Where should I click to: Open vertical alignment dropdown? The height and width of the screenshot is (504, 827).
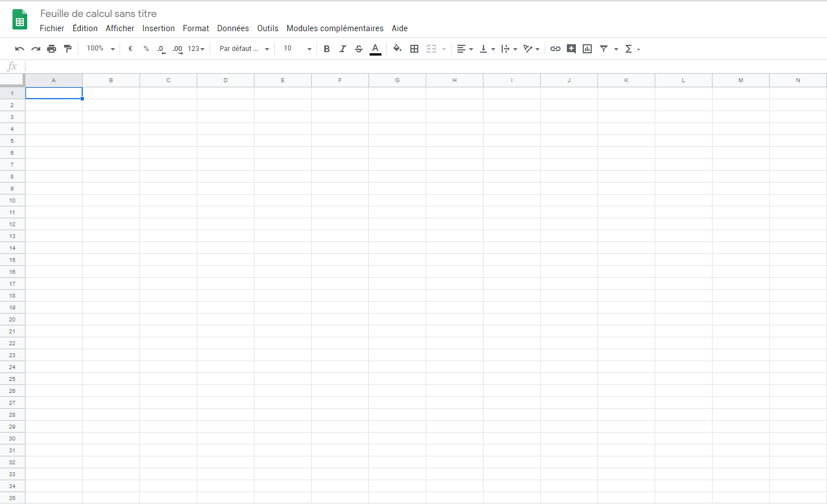point(487,49)
